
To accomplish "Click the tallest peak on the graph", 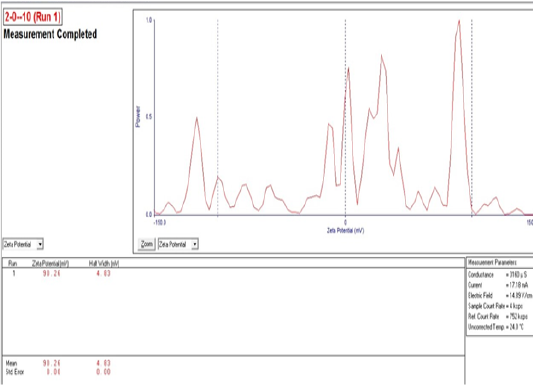I will click(459, 21).
